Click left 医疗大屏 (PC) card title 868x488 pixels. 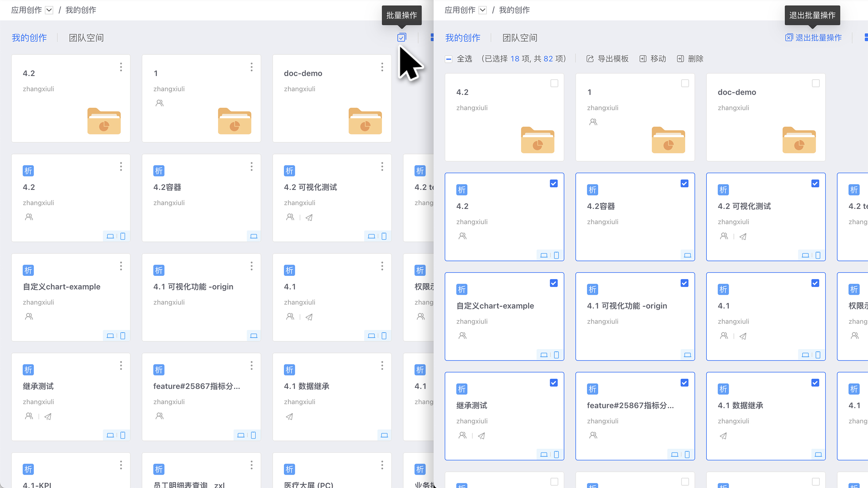tap(308, 484)
